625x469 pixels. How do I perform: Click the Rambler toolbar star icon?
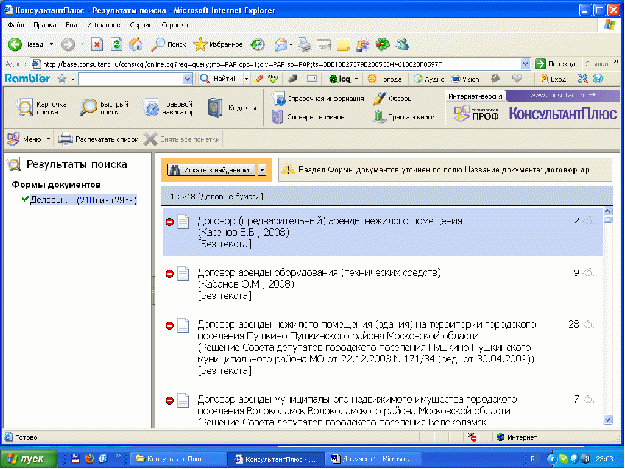(x=62, y=79)
